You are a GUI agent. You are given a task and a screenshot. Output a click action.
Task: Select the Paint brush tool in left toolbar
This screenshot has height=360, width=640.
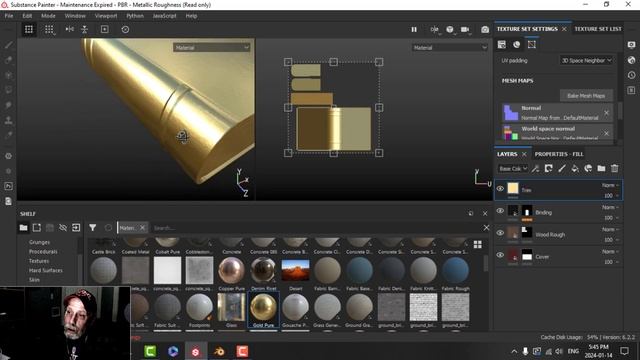click(x=9, y=45)
